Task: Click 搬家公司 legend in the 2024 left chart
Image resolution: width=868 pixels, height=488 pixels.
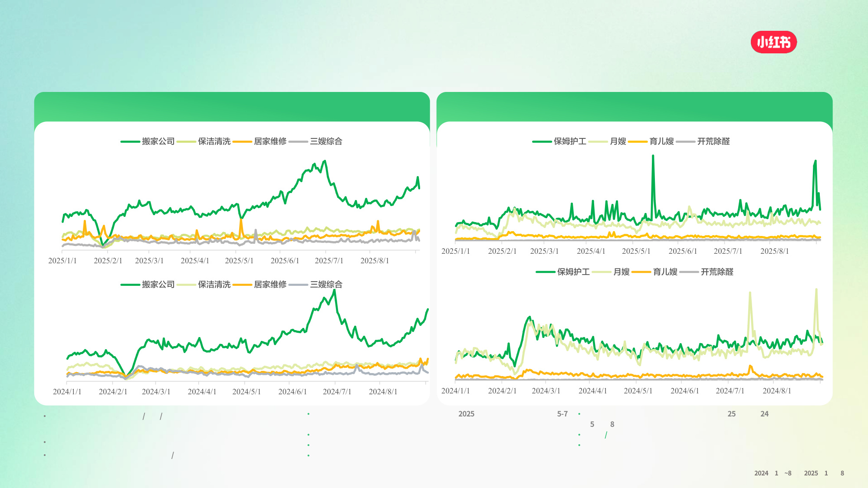Action: click(x=158, y=285)
